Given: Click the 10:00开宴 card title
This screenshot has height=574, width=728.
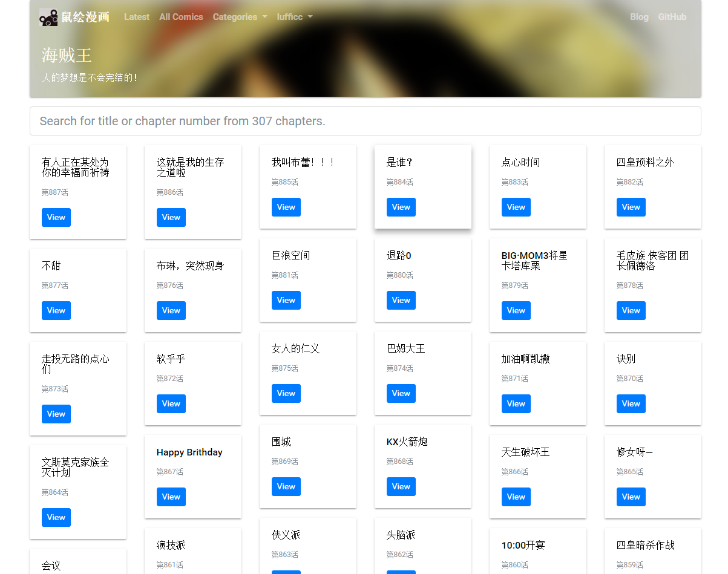Looking at the screenshot, I should 523,546.
